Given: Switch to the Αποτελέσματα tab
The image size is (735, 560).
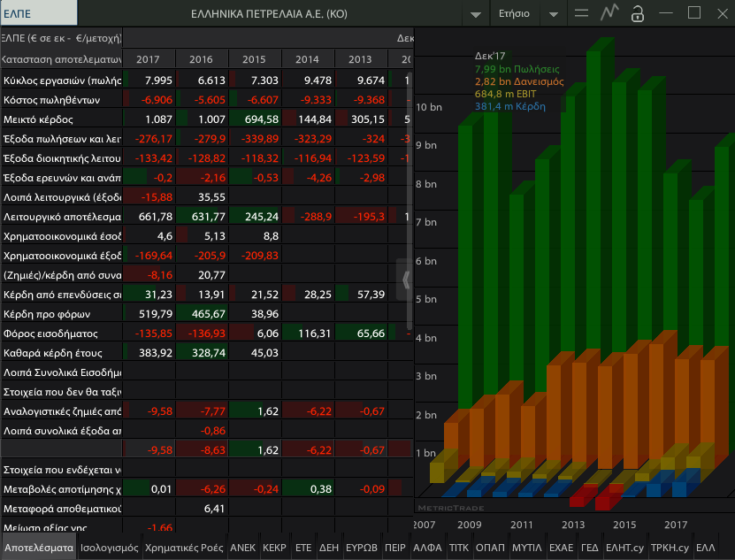Looking at the screenshot, I should (38, 548).
